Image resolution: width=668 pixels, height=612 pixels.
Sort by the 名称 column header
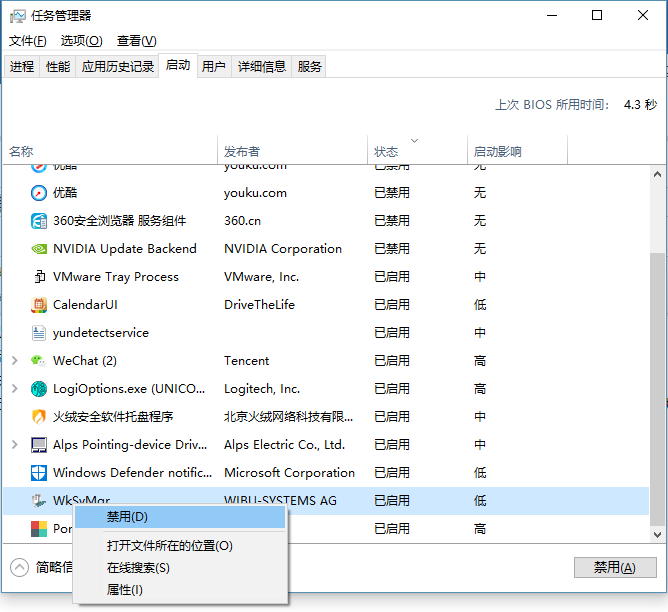(110, 151)
